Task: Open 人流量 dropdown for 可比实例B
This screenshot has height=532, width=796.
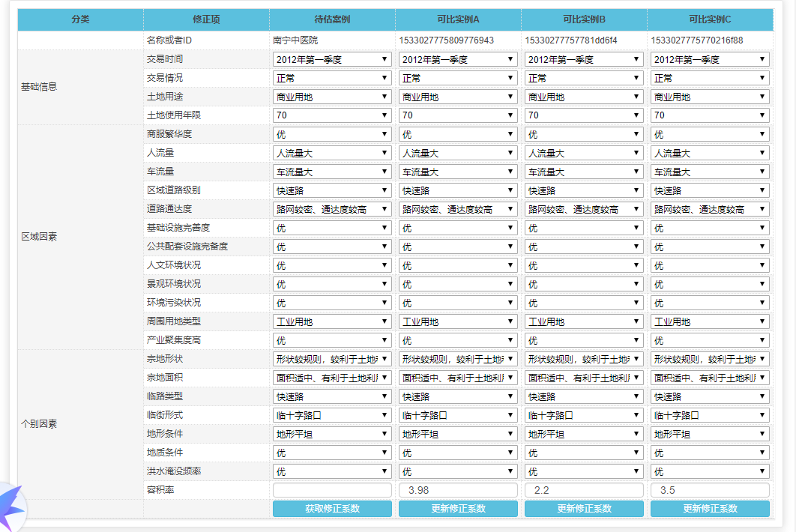Action: click(x=584, y=153)
